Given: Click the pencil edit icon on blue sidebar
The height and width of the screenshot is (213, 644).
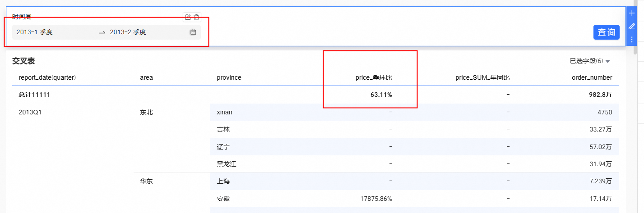Looking at the screenshot, I should click(632, 27).
